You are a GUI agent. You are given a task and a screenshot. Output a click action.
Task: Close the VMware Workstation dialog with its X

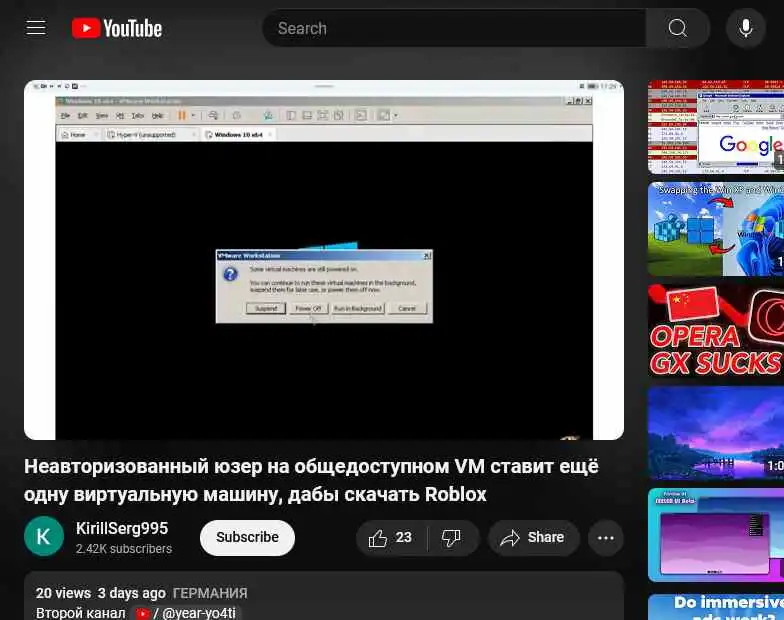(x=427, y=256)
